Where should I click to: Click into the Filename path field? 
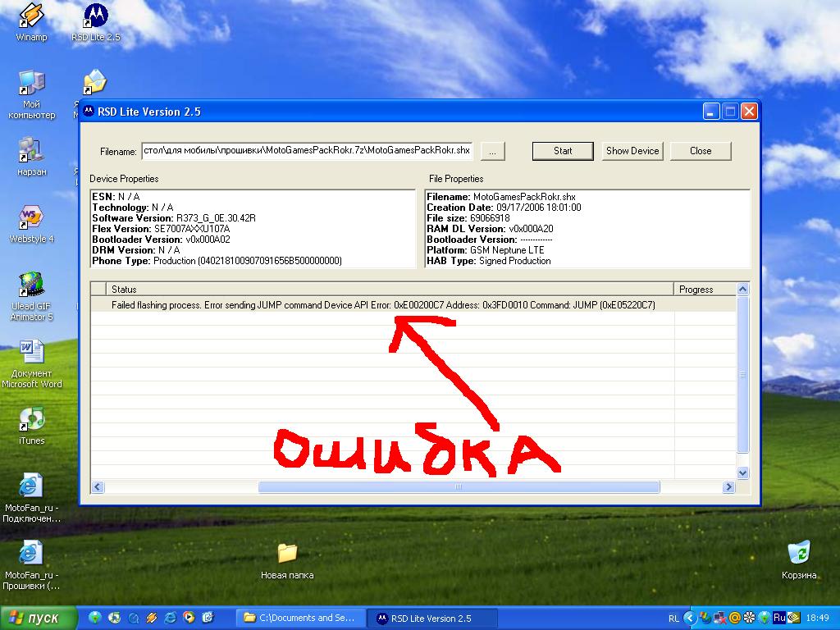pyautogui.click(x=308, y=151)
